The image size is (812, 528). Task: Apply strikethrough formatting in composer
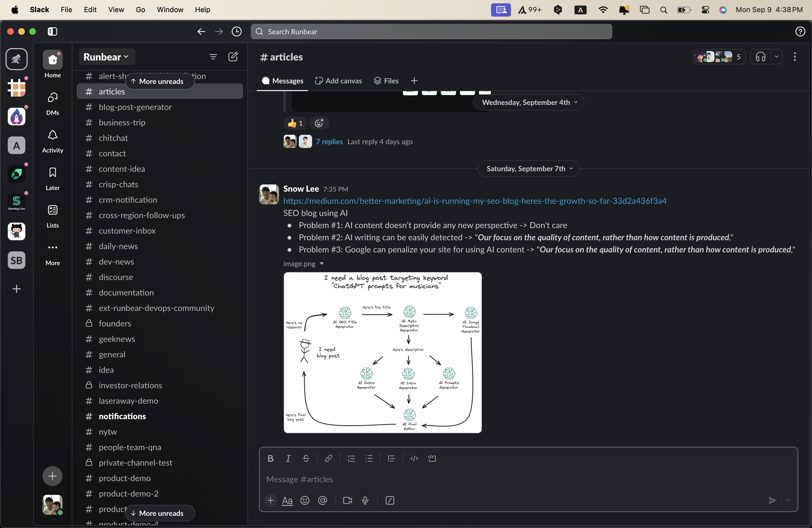point(306,458)
